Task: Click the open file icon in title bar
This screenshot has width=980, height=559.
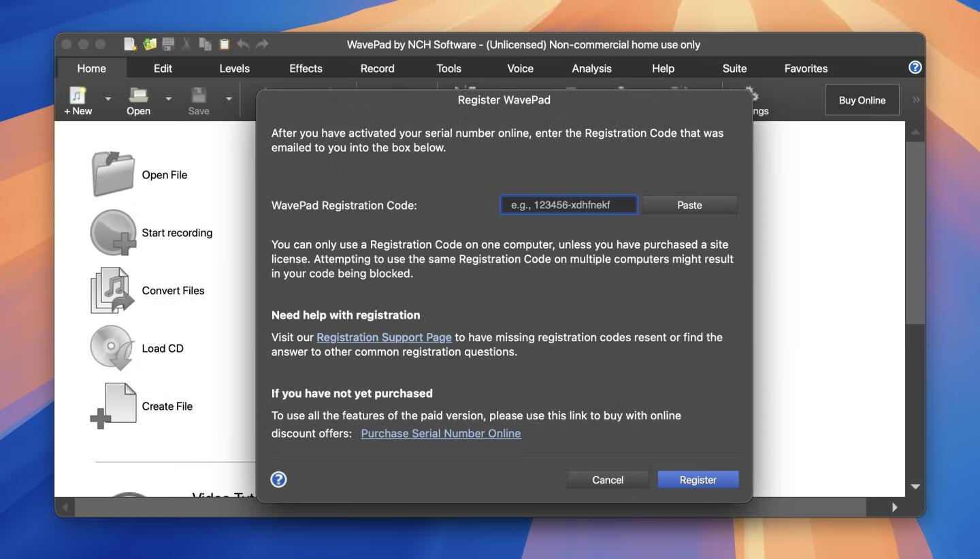Action: click(x=150, y=44)
